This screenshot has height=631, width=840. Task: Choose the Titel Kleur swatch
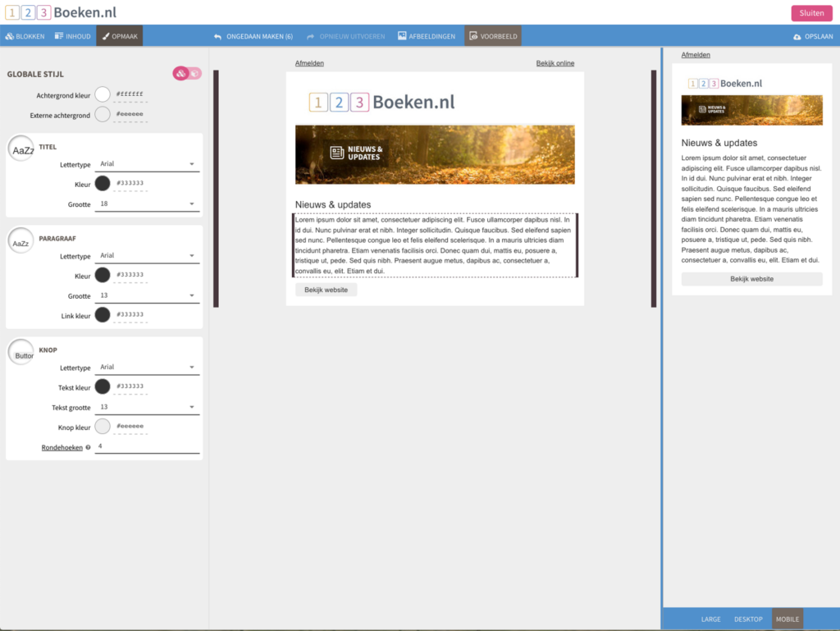point(103,184)
